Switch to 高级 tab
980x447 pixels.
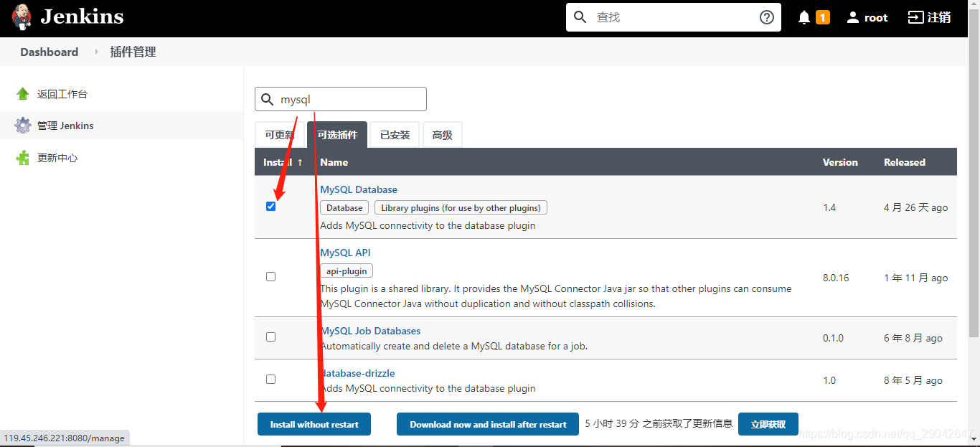point(443,135)
